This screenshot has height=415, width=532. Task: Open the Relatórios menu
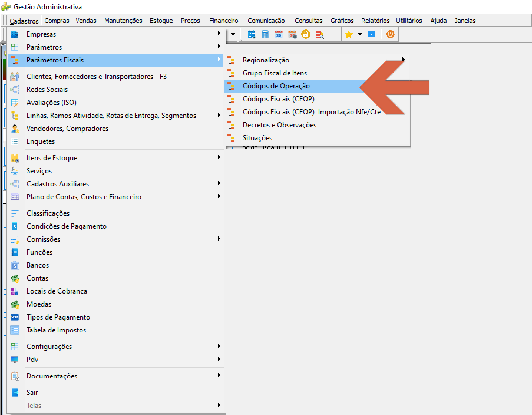pos(375,21)
